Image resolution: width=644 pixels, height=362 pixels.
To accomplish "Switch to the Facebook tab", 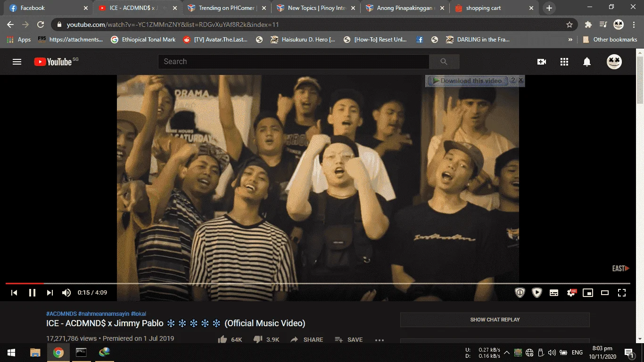I will coord(47,8).
